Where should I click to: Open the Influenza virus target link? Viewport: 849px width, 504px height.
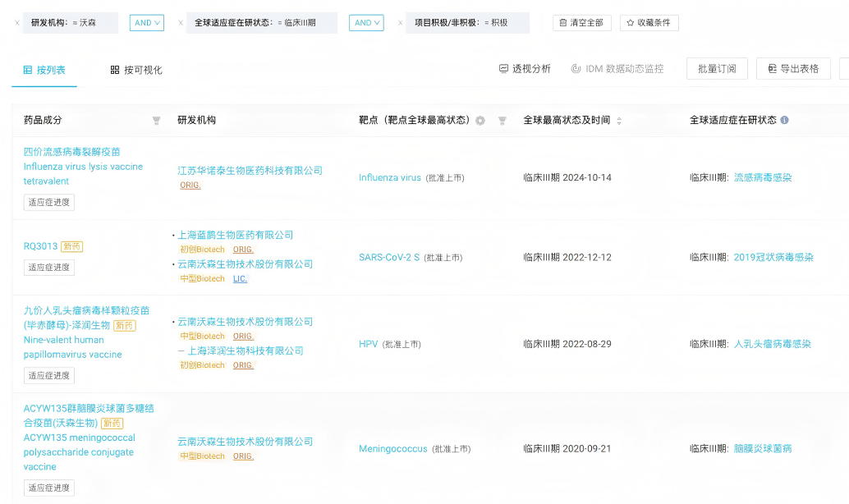point(389,177)
